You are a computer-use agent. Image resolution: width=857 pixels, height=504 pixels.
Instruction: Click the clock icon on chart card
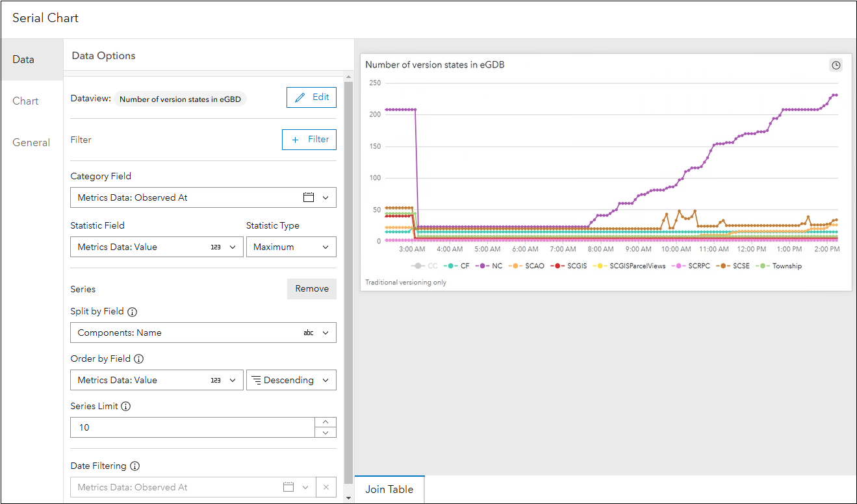tap(836, 65)
